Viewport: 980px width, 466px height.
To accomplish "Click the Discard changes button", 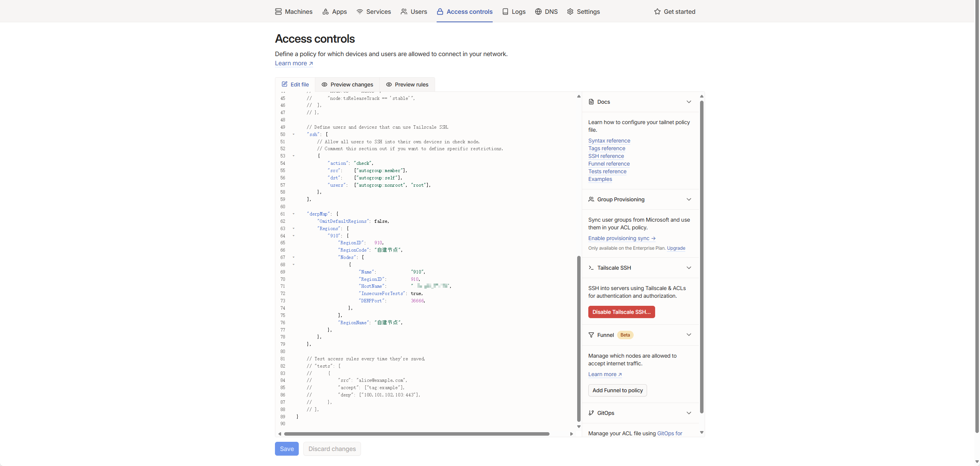I will [332, 449].
